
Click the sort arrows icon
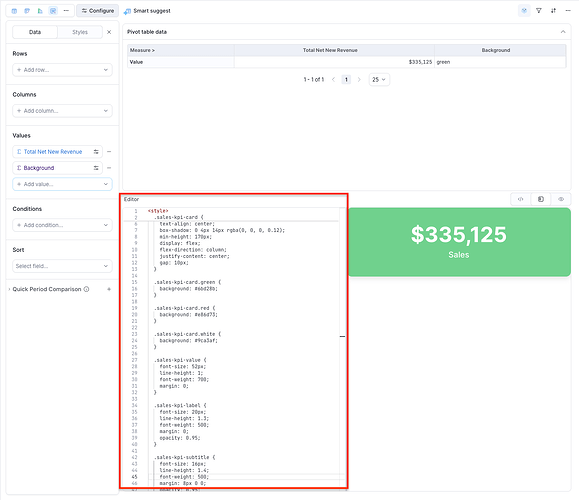coord(553,11)
